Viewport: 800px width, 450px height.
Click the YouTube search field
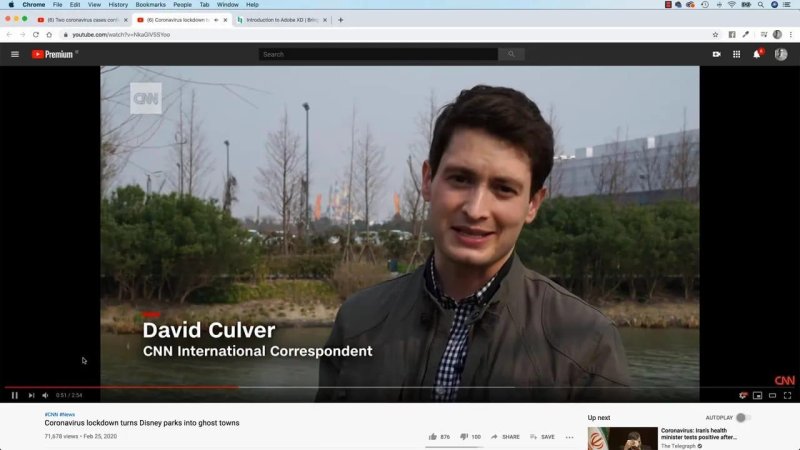tap(378, 54)
